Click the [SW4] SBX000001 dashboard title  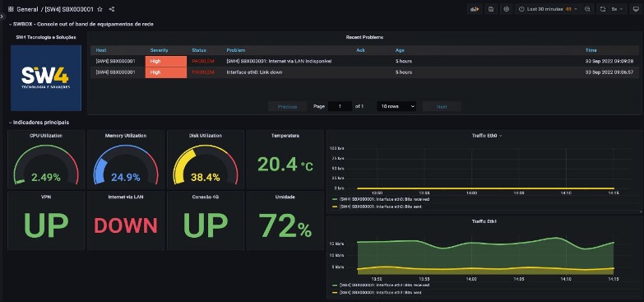[69, 9]
